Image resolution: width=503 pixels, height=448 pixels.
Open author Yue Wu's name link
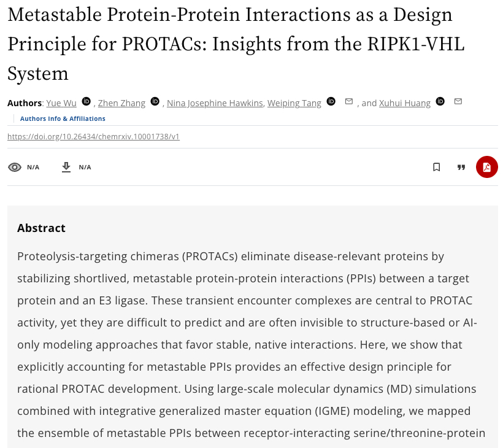61,103
